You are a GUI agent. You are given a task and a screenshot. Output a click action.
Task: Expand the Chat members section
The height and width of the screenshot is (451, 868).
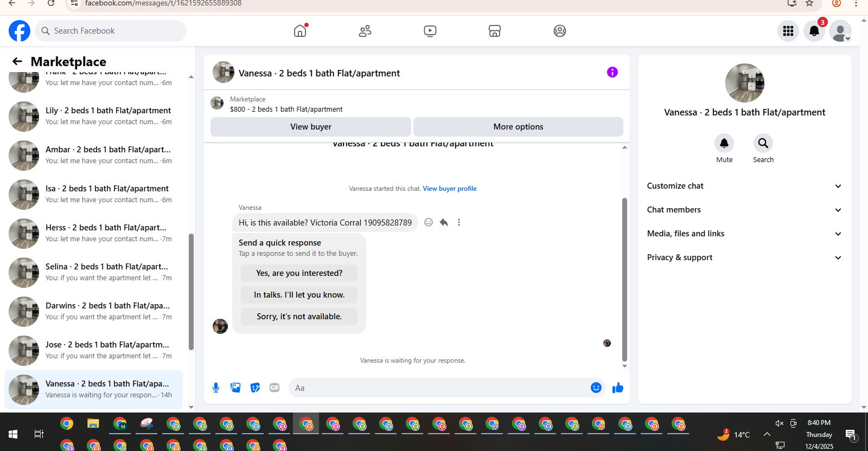(744, 210)
